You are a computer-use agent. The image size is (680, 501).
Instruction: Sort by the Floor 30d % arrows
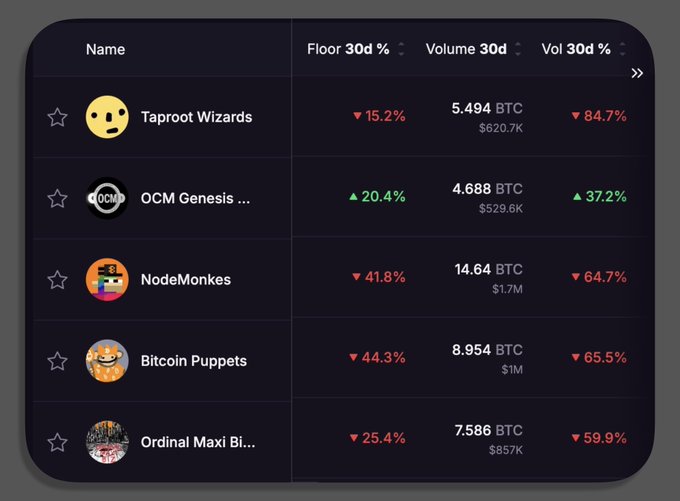click(x=401, y=49)
